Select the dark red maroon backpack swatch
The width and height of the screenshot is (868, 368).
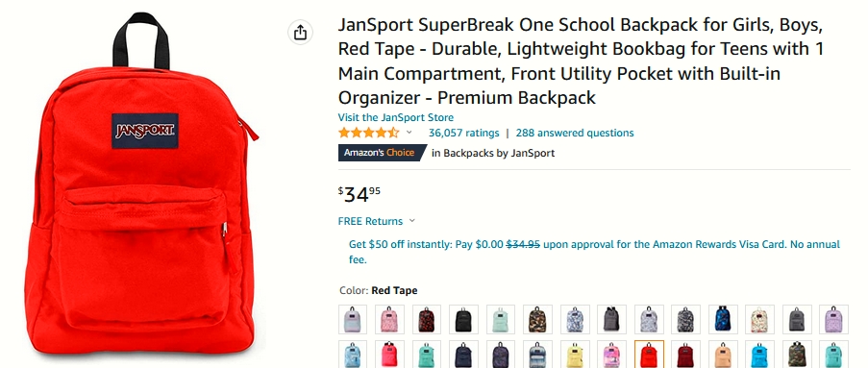click(686, 355)
